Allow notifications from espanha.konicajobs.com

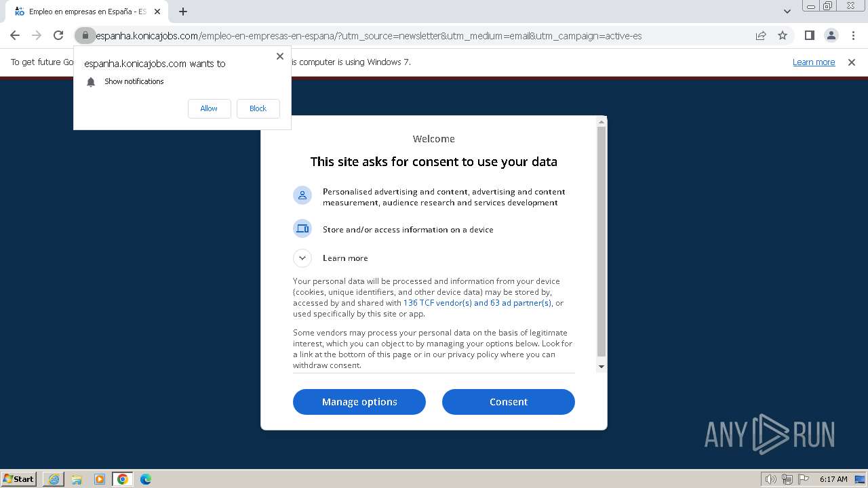click(209, 108)
